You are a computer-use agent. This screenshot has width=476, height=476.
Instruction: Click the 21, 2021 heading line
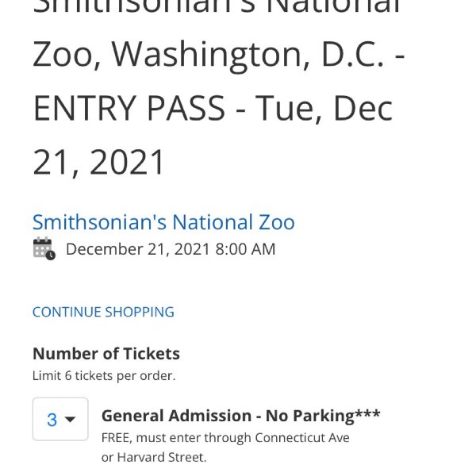click(x=98, y=163)
